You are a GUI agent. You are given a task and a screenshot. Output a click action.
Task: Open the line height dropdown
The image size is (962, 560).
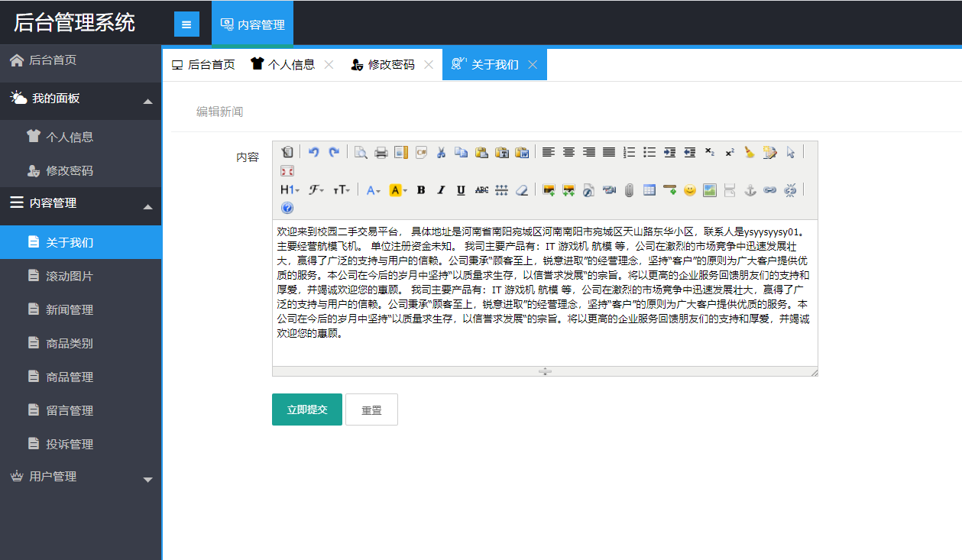[x=502, y=190]
